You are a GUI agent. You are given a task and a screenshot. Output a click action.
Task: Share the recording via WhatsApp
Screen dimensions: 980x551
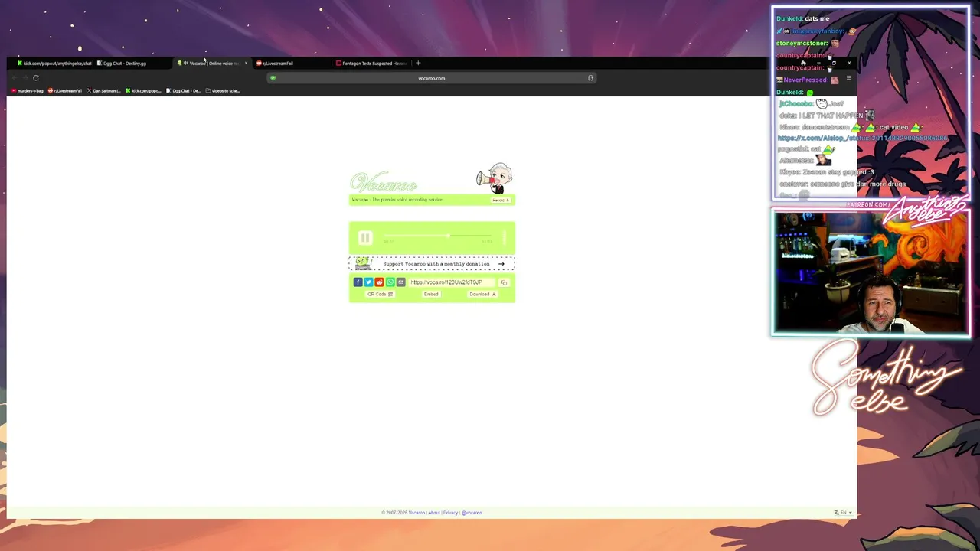click(390, 282)
